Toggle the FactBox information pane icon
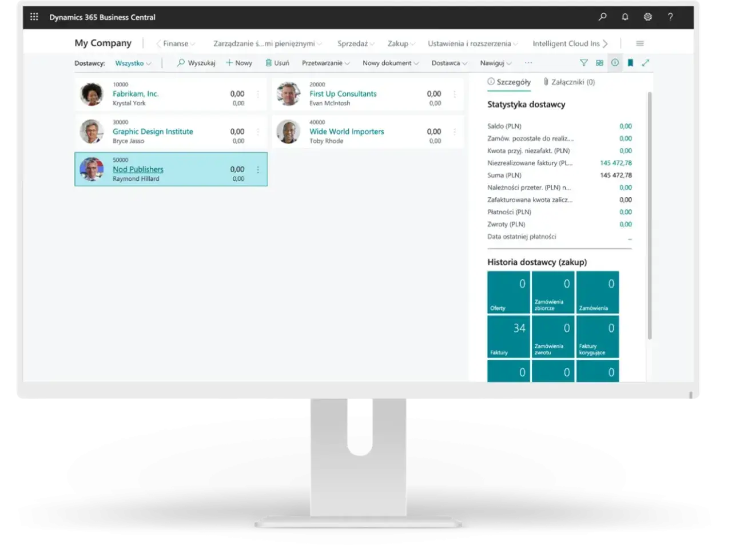 pos(615,63)
